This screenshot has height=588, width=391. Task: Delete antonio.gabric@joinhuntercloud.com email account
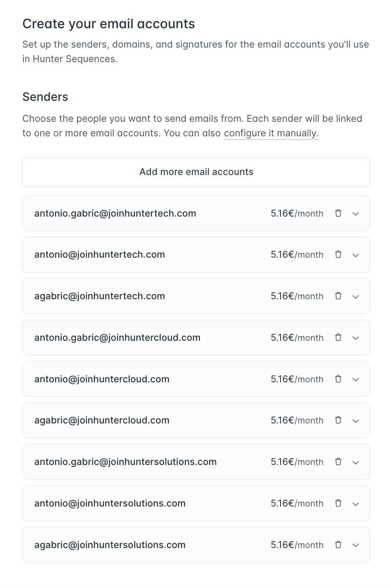click(338, 338)
